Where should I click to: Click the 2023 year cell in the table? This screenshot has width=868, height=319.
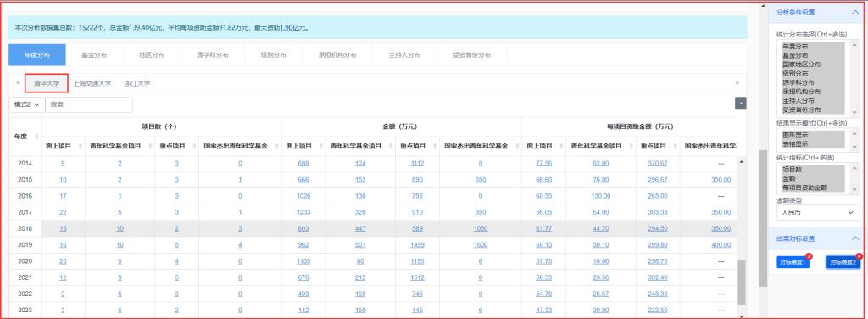(25, 311)
